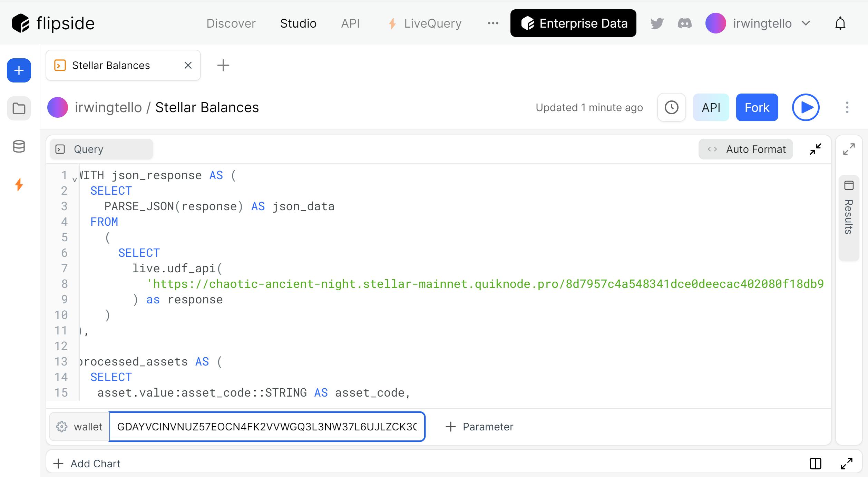Open the Discover page

tap(231, 23)
